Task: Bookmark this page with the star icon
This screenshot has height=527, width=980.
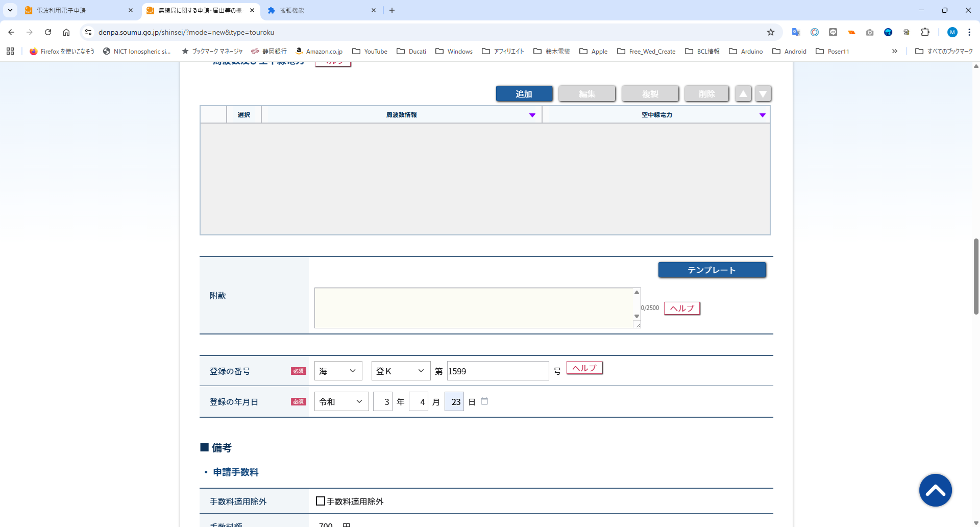Action: pyautogui.click(x=771, y=32)
